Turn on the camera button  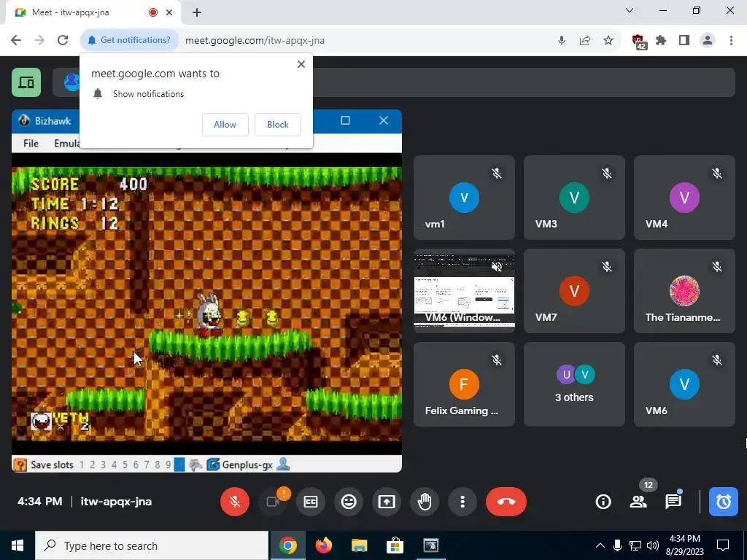click(273, 502)
